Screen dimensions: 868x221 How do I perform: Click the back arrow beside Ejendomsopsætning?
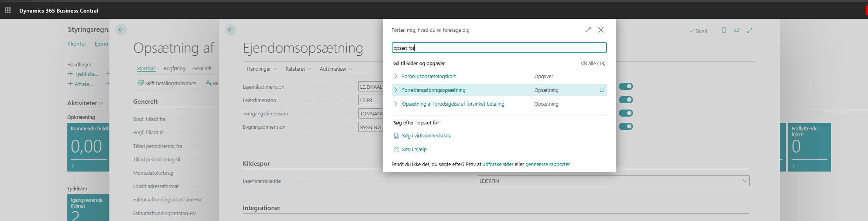click(231, 30)
